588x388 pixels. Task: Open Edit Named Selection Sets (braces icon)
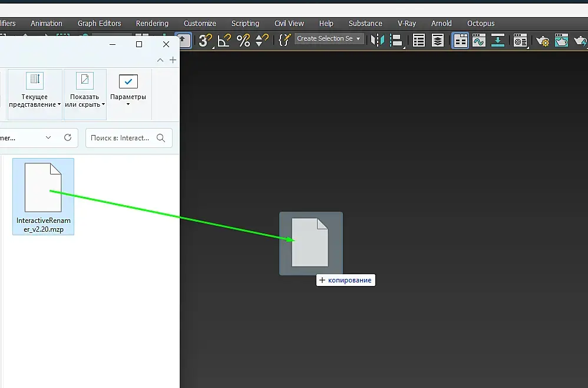(285, 40)
